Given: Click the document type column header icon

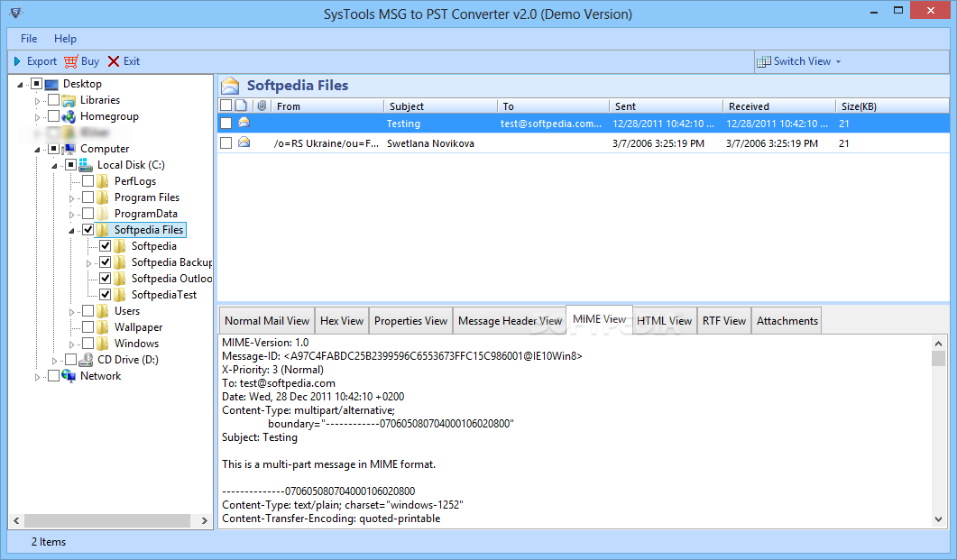Looking at the screenshot, I should 242,106.
